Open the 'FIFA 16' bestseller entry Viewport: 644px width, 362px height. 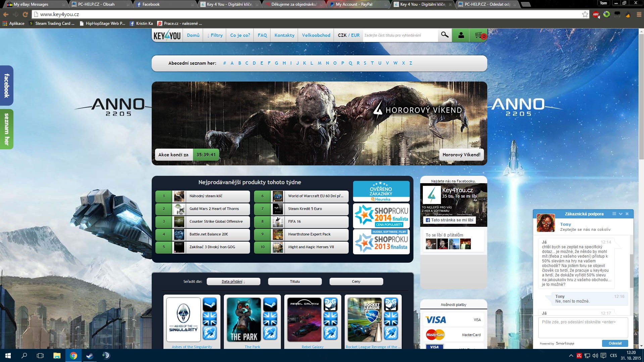coord(301,221)
